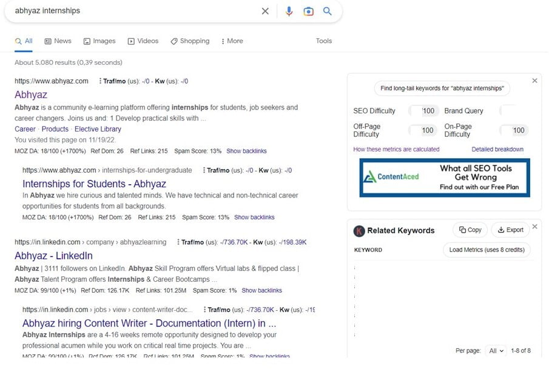Open Abhyaz hiring Content Writer result
The width and height of the screenshot is (549, 392).
tap(149, 324)
